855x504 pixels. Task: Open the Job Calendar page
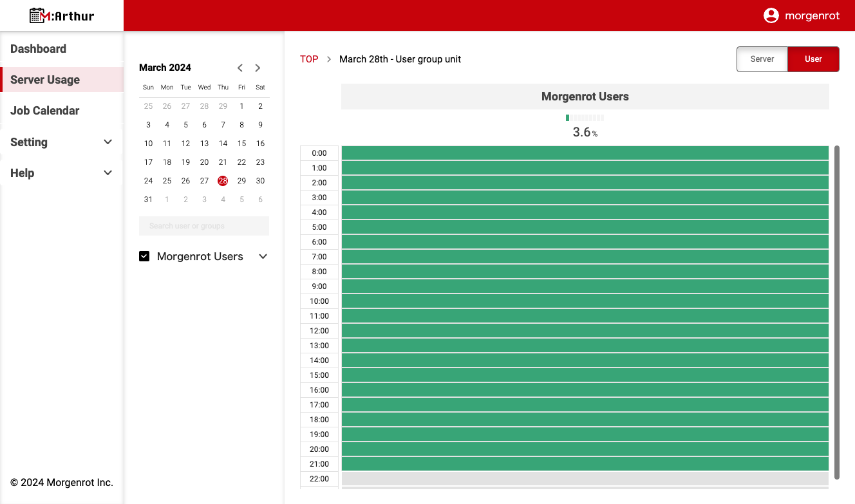pyautogui.click(x=45, y=111)
